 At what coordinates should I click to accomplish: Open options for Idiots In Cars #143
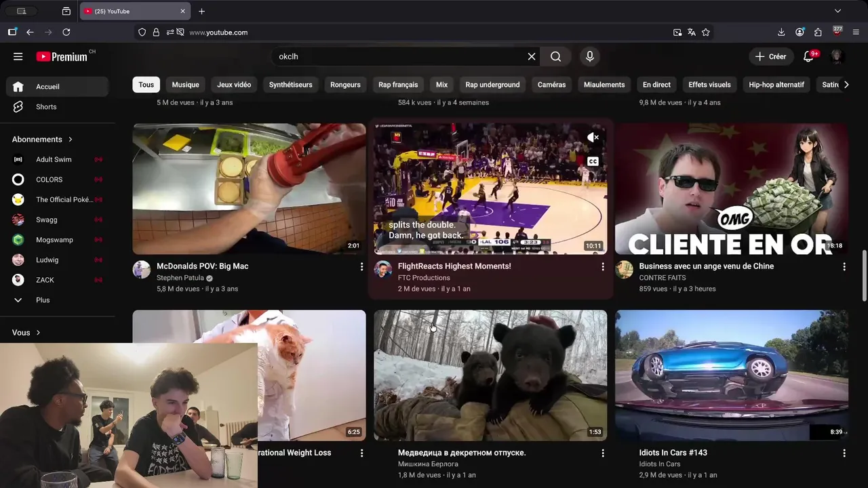coord(844,453)
